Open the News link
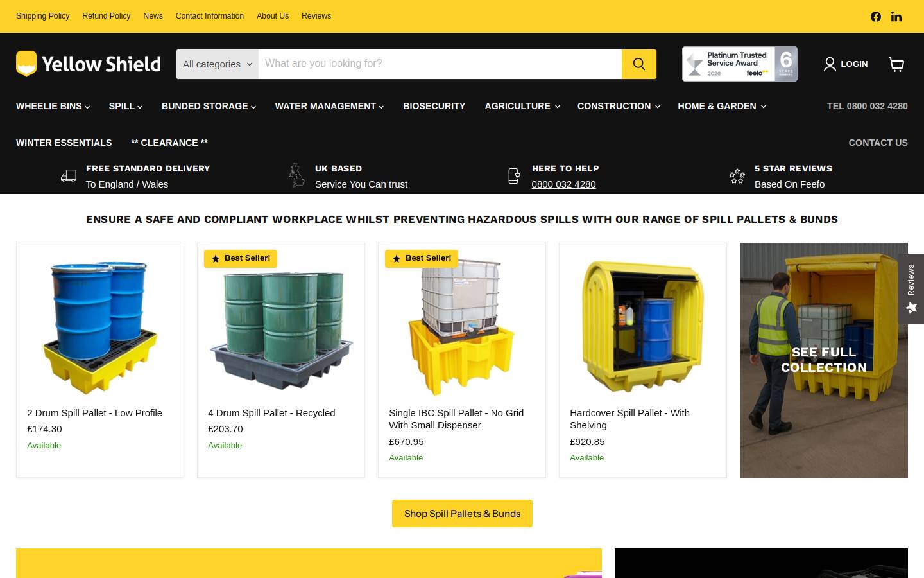Screen dimensions: 924x578 point(153,16)
